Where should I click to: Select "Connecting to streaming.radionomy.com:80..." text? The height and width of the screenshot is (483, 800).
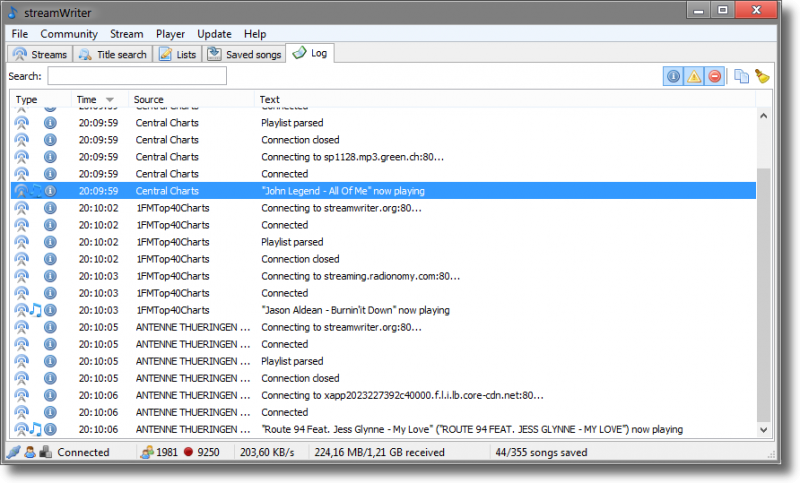[360, 276]
